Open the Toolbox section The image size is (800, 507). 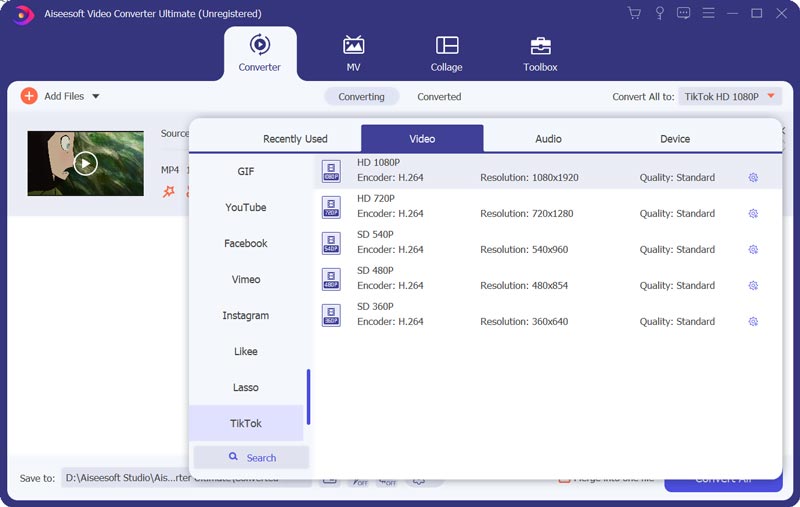[x=540, y=54]
